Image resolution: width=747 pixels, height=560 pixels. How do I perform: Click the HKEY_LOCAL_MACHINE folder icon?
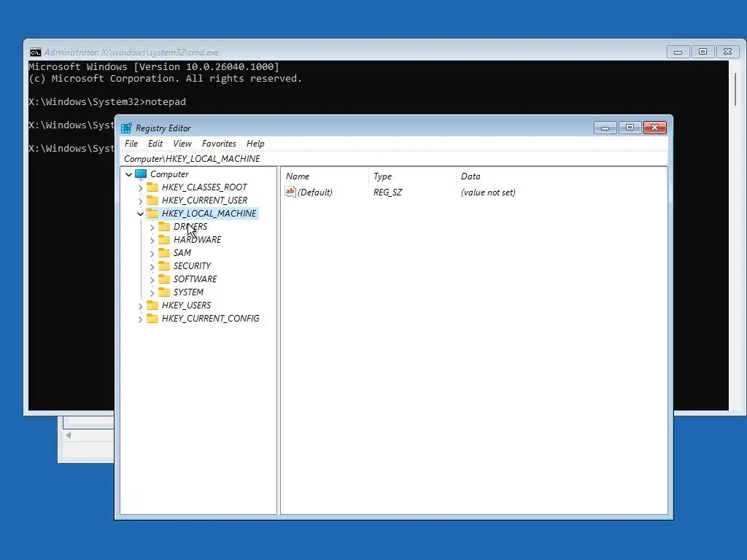pos(152,213)
